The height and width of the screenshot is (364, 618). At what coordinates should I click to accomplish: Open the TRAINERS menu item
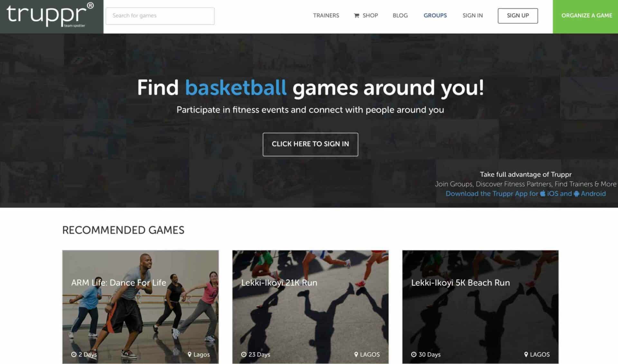coord(326,15)
